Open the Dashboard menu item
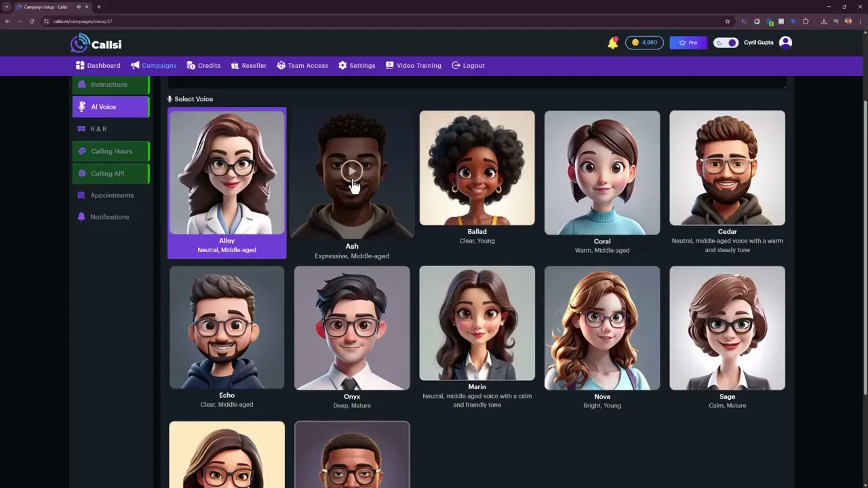The image size is (868, 488). coord(98,66)
